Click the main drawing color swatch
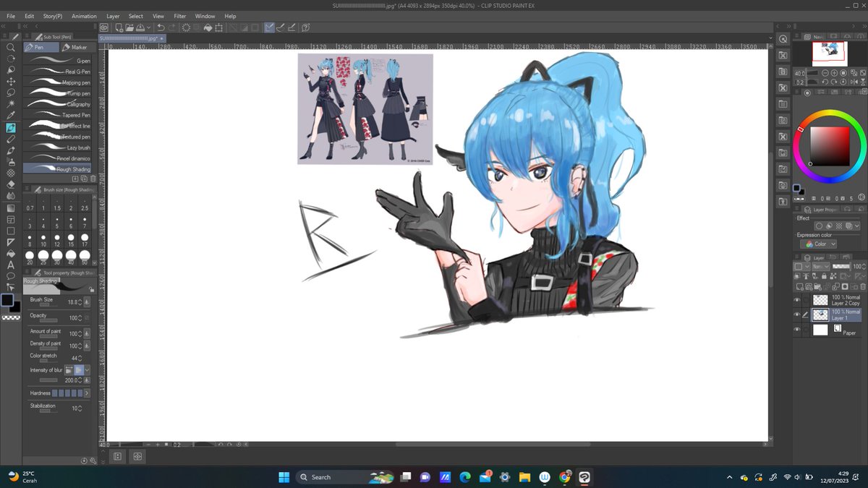 (x=8, y=300)
